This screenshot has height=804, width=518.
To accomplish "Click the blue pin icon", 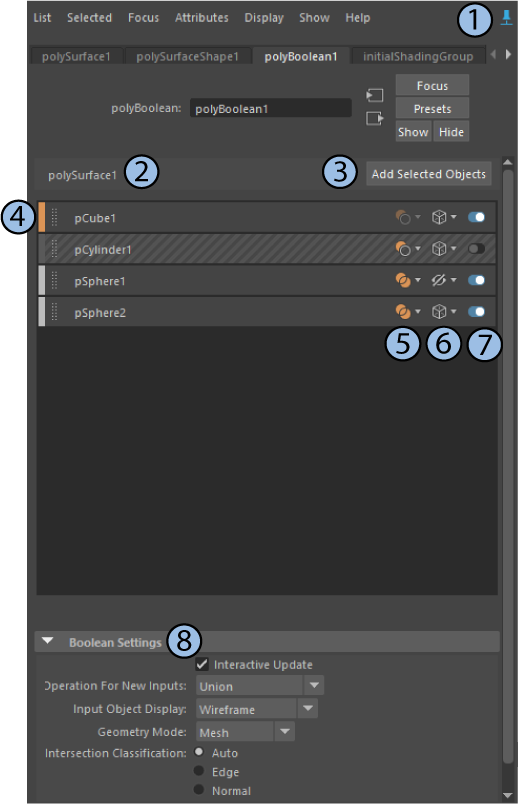I will (506, 18).
